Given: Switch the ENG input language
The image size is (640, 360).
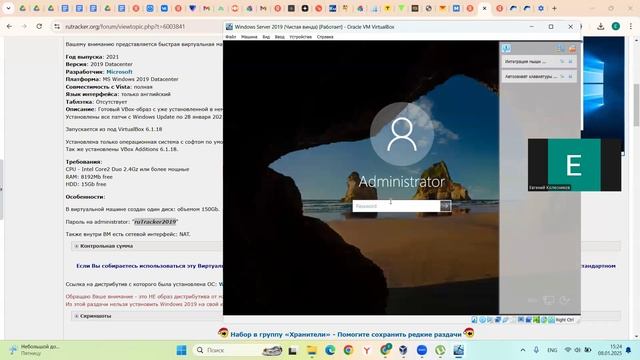Looking at the screenshot, I should coord(552,350).
